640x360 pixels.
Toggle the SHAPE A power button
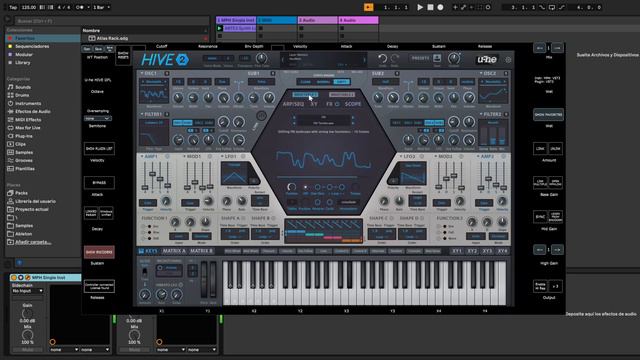point(244,218)
